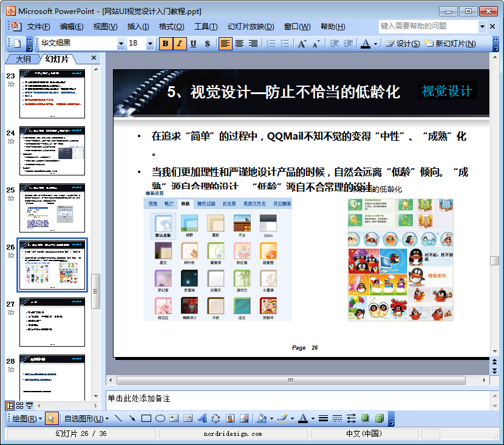Select slide 28 thumbnail

[52, 378]
